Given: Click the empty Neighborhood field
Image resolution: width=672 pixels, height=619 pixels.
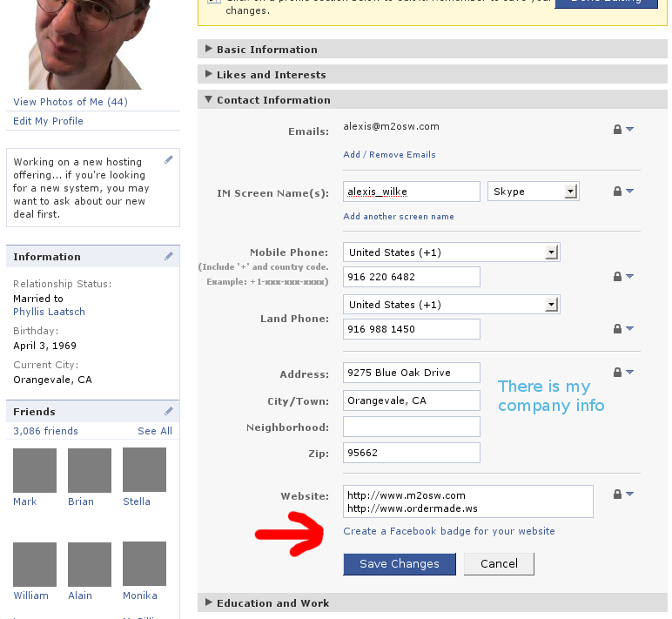Looking at the screenshot, I should (412, 427).
